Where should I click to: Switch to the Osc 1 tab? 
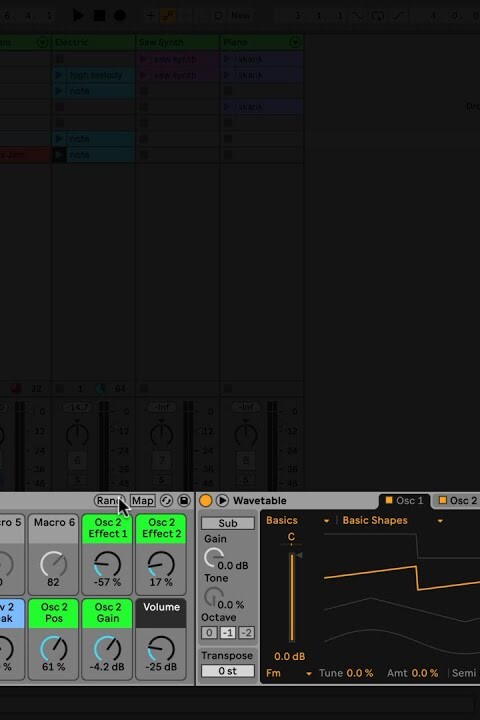point(404,501)
